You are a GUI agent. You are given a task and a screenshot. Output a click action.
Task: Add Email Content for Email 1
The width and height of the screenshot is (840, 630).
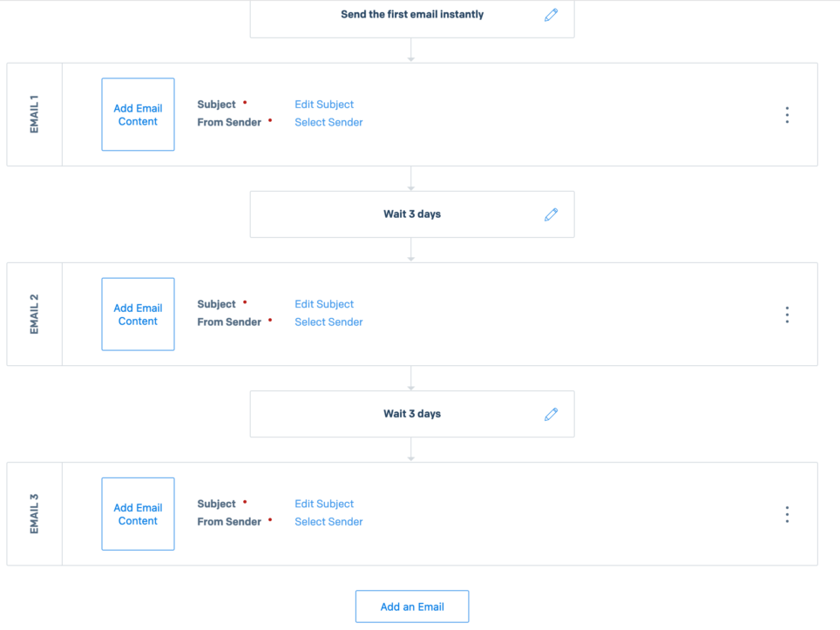click(x=138, y=115)
